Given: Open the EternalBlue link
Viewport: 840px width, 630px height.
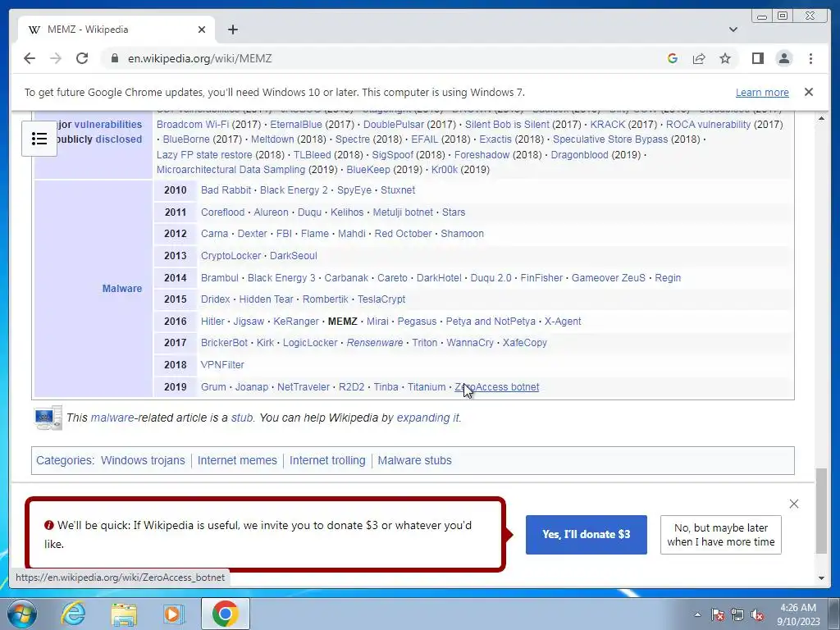Looking at the screenshot, I should click(295, 125).
